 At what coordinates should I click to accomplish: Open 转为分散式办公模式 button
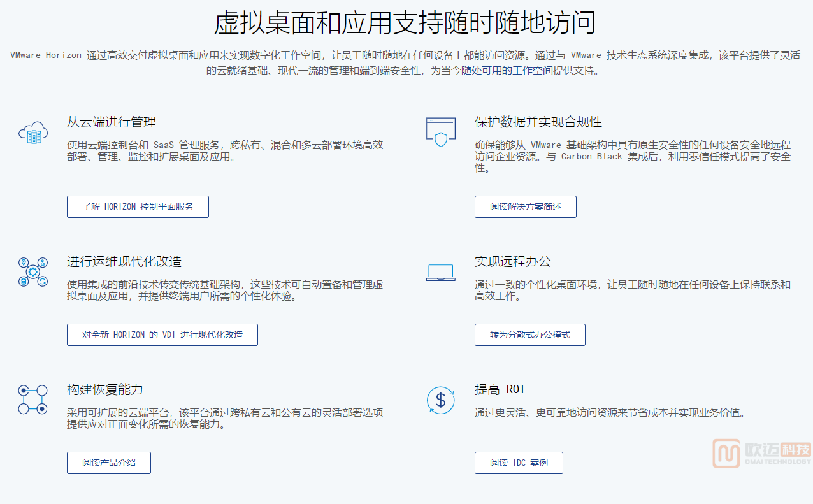click(x=530, y=335)
